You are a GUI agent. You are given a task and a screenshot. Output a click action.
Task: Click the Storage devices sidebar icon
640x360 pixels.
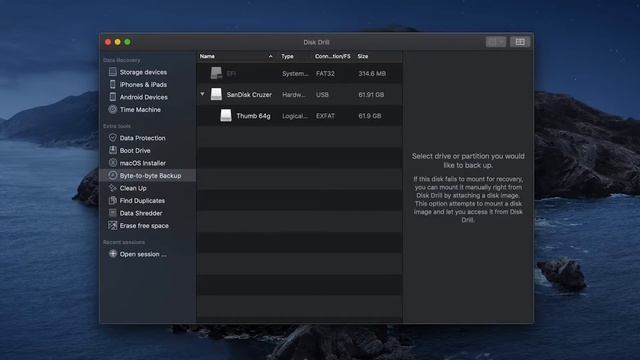(x=113, y=72)
